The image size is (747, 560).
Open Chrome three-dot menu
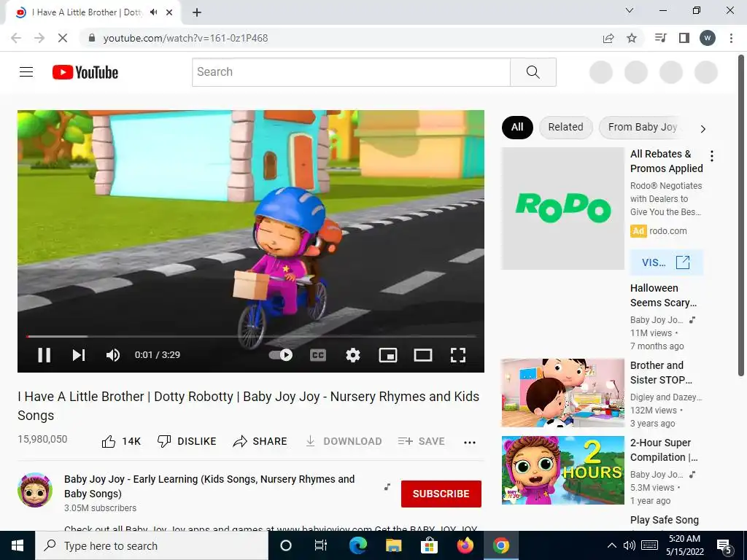731,38
